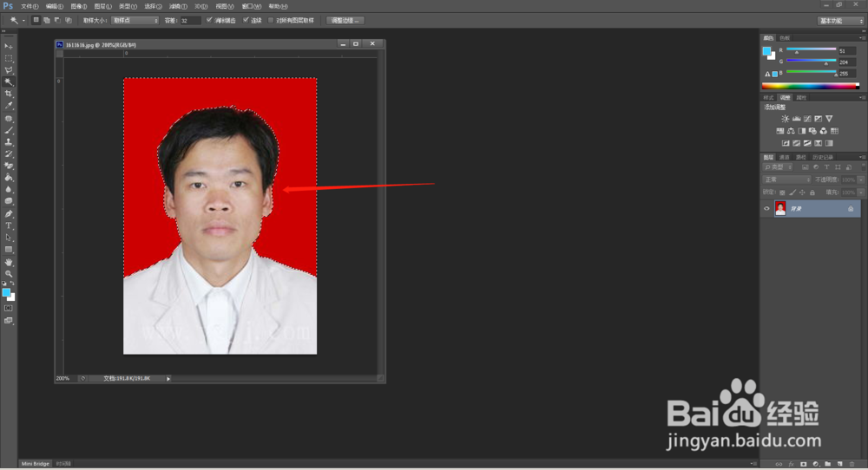Open the 文件(F) menu
Viewport: 868px width, 470px height.
tap(30, 7)
